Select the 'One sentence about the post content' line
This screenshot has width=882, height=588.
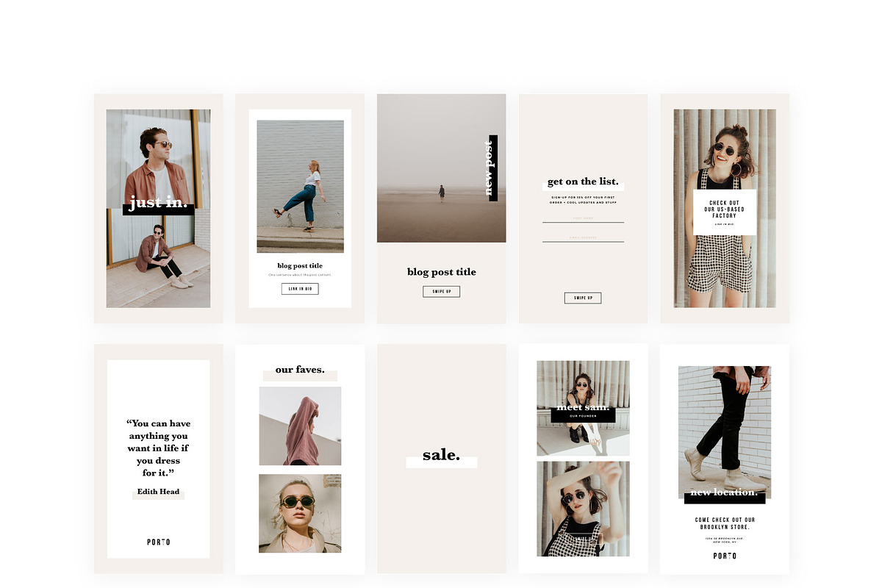300,275
